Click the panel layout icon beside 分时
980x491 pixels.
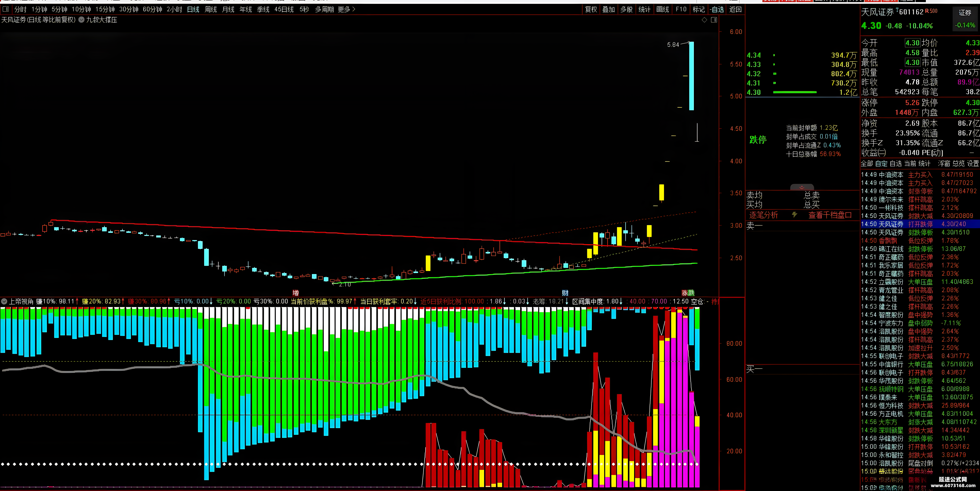pos(6,9)
